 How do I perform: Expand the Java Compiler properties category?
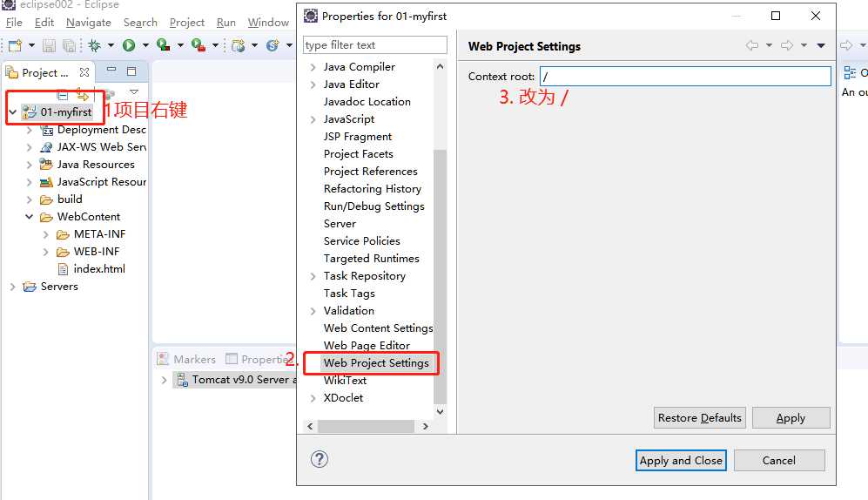[x=313, y=68]
